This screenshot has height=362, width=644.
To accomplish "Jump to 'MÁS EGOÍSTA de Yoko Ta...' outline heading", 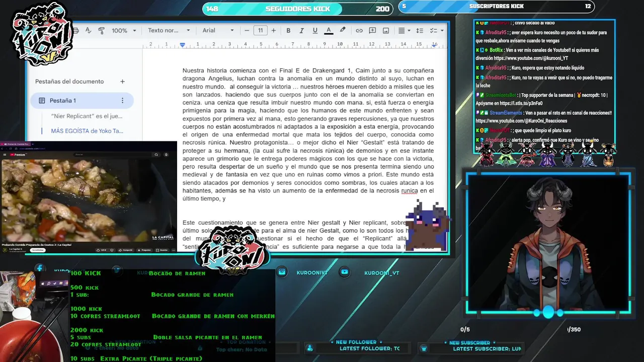I will tap(87, 131).
